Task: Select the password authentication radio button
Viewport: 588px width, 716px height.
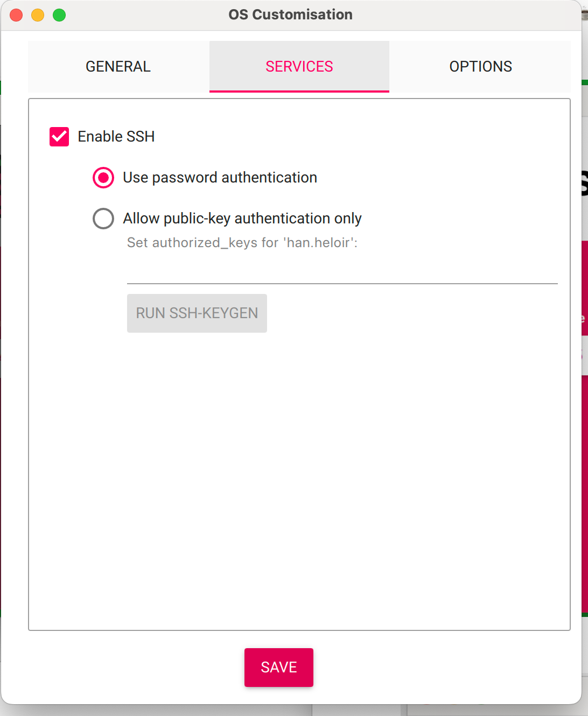Action: click(x=103, y=178)
